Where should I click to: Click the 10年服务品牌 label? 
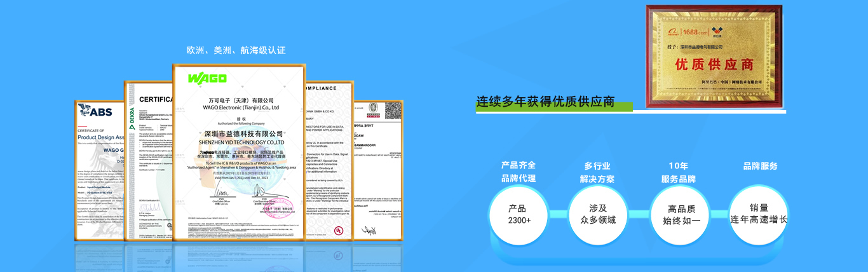click(679, 172)
